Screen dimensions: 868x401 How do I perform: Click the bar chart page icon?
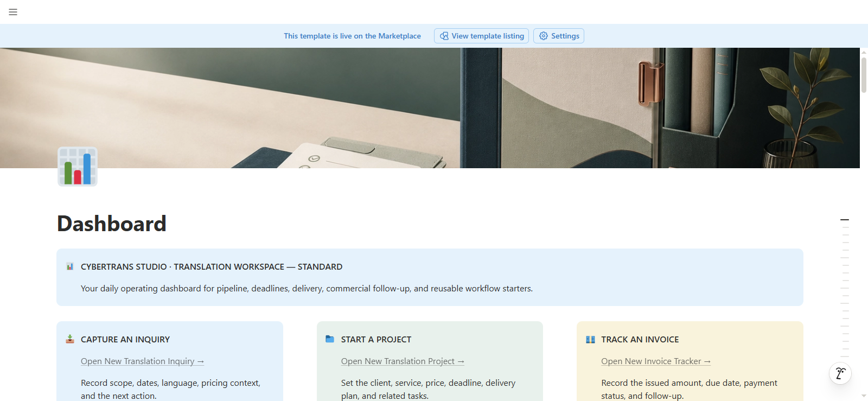78,167
